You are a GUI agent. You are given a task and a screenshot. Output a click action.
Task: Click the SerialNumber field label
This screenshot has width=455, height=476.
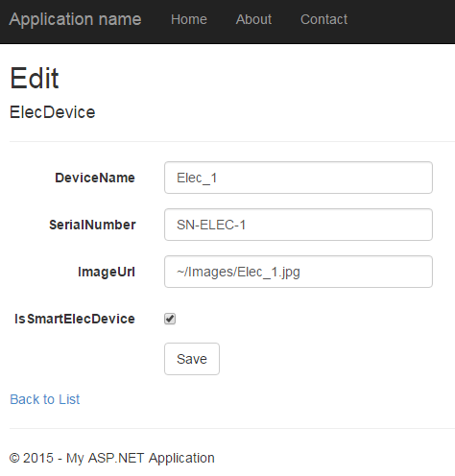click(92, 225)
